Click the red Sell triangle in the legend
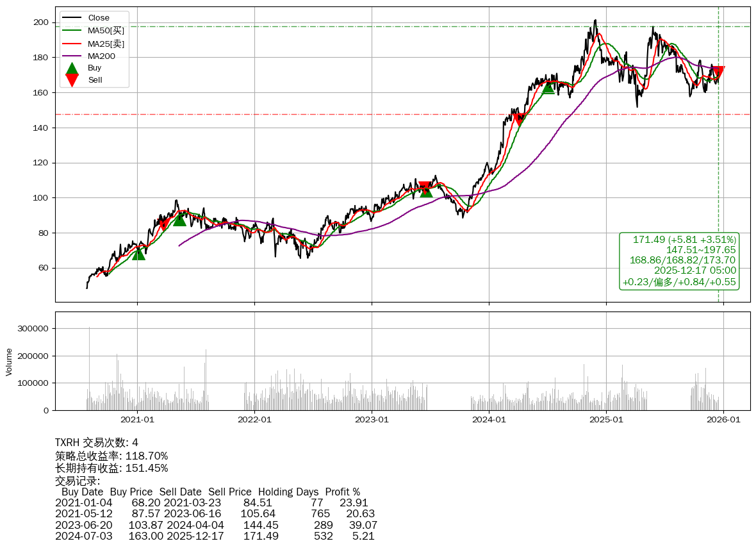Viewport: 756px width, 548px height. [72, 79]
